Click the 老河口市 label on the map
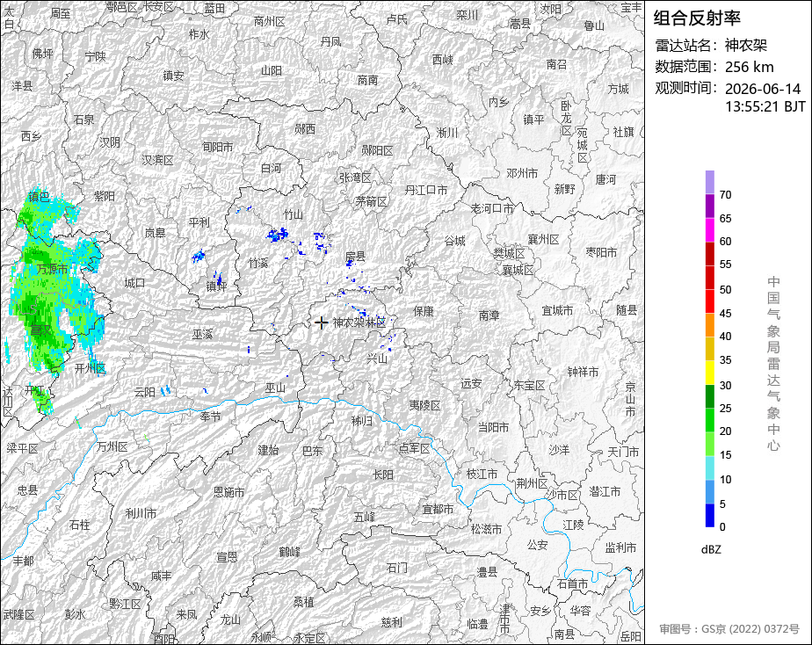 [492, 208]
